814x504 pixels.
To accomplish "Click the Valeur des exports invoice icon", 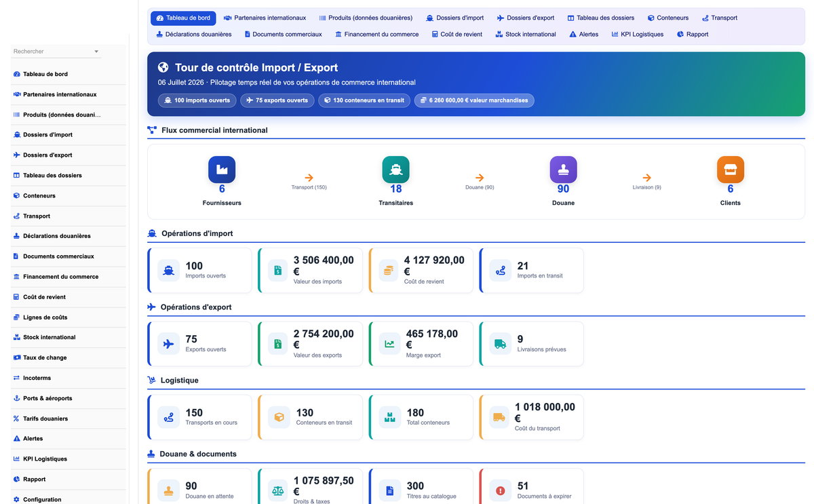I will click(x=278, y=344).
